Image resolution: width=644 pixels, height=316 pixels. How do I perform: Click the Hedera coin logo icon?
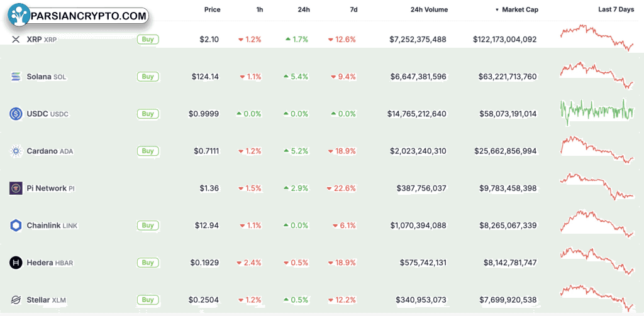16,263
